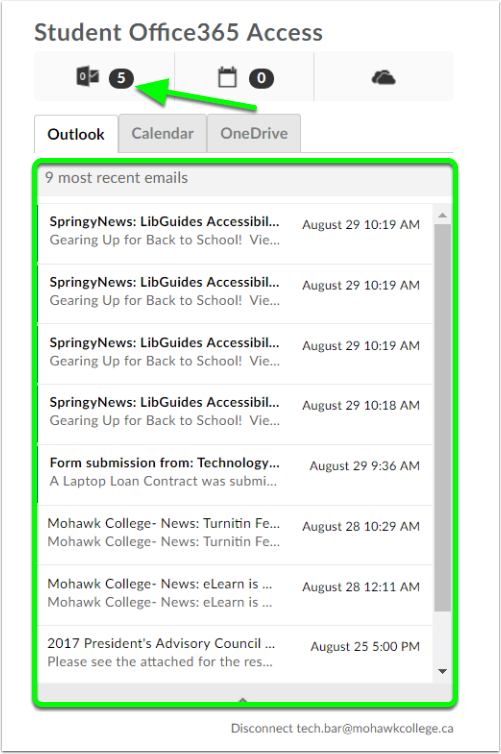
Task: Open the Outlook mail icon
Action: click(x=88, y=77)
